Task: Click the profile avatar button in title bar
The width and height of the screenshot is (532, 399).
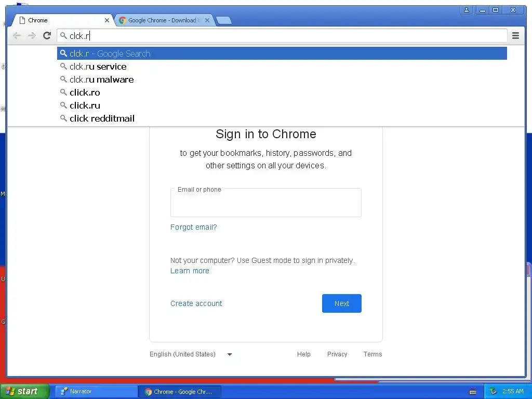Action: (x=467, y=10)
